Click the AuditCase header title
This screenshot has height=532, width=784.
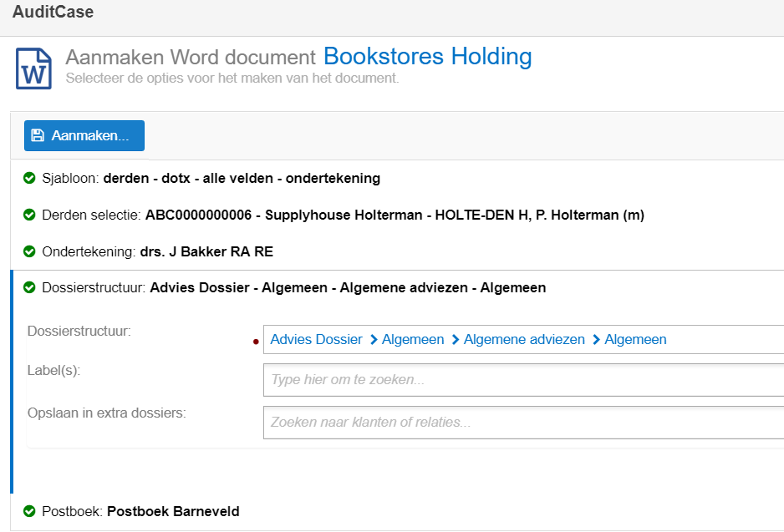[x=53, y=12]
